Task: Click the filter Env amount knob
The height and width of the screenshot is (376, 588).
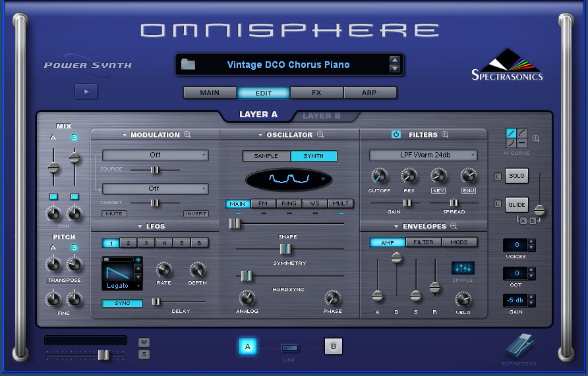Action: [469, 176]
